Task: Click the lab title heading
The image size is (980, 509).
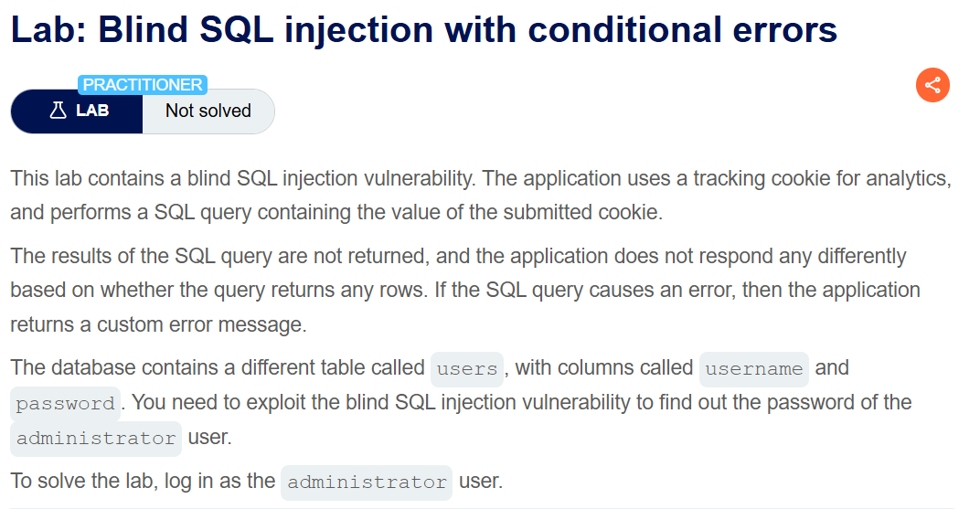Action: (424, 29)
